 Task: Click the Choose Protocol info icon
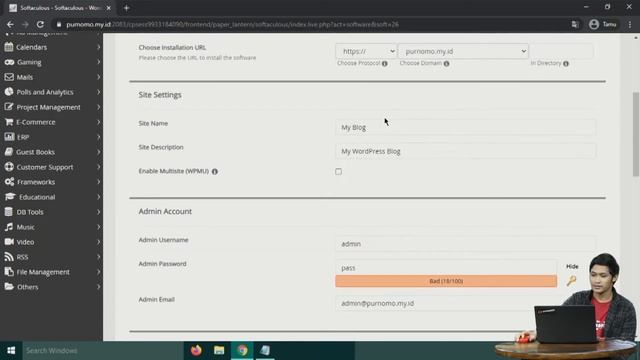tap(384, 64)
